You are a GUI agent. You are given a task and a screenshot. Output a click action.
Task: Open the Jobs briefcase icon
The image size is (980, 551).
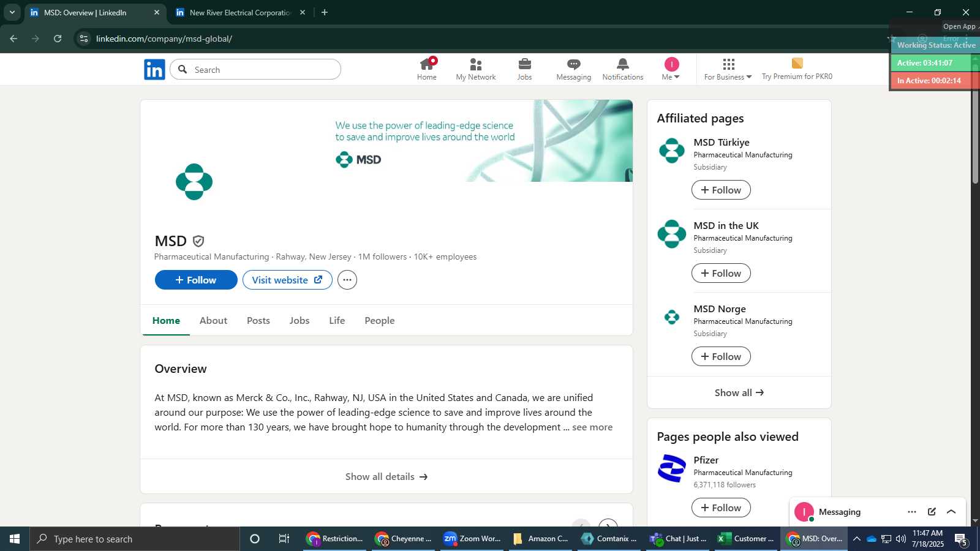click(524, 64)
